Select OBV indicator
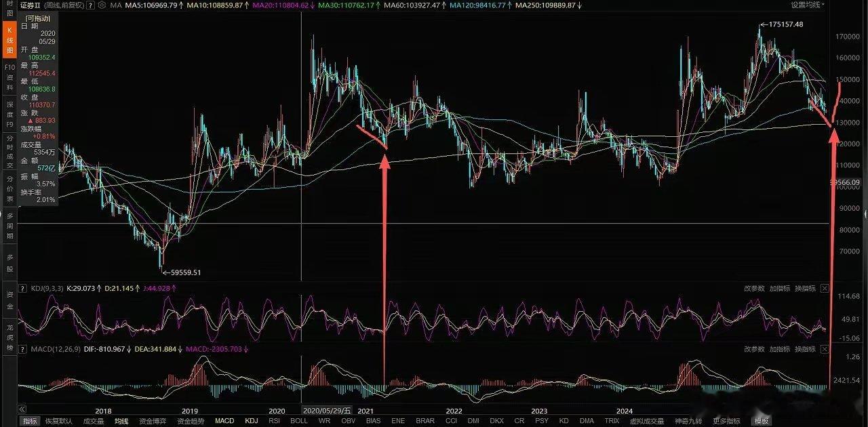868x427 pixels. (x=349, y=421)
